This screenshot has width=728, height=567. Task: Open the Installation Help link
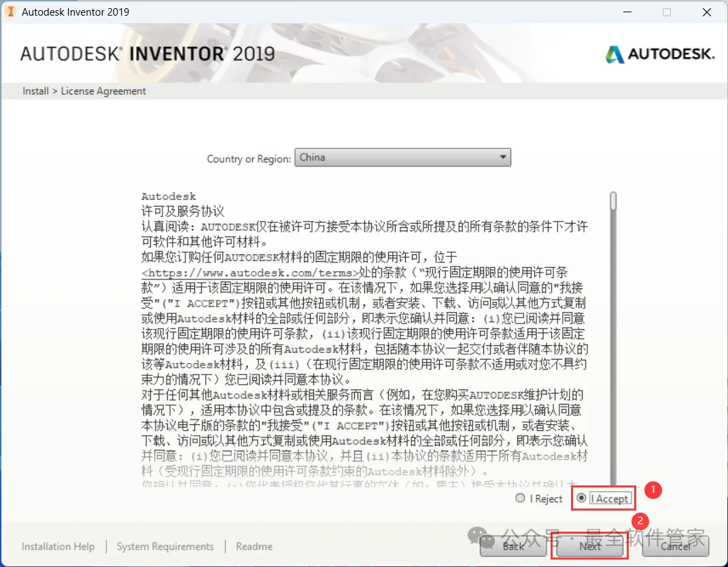[x=58, y=547]
